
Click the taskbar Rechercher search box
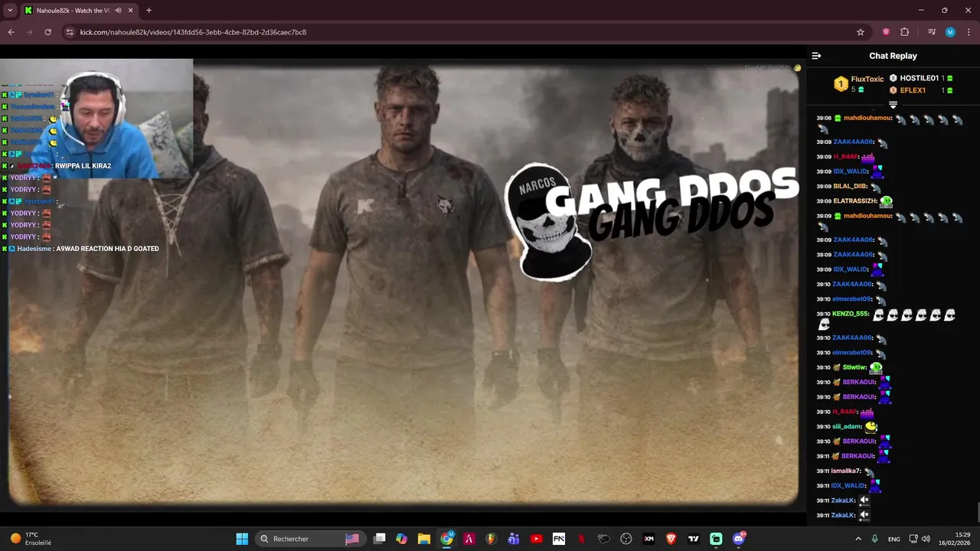309,539
